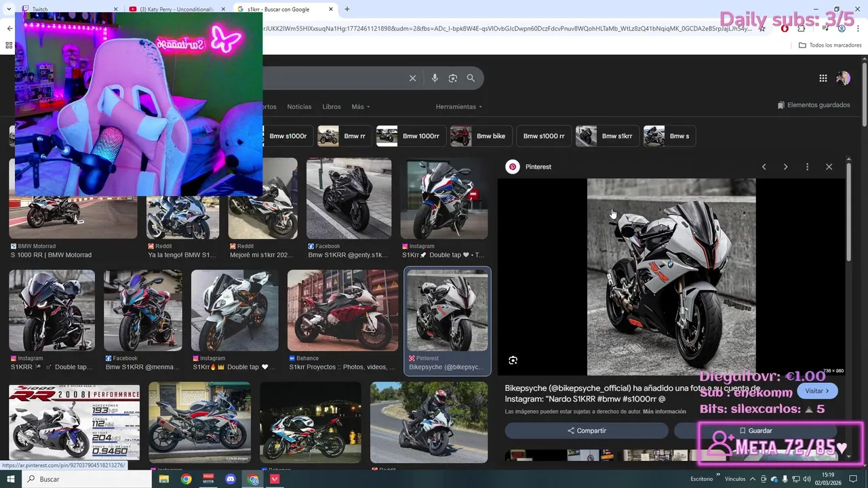Click "Ya la tengo! BMW S1..." caption
This screenshot has height=488, width=868.
(182, 255)
